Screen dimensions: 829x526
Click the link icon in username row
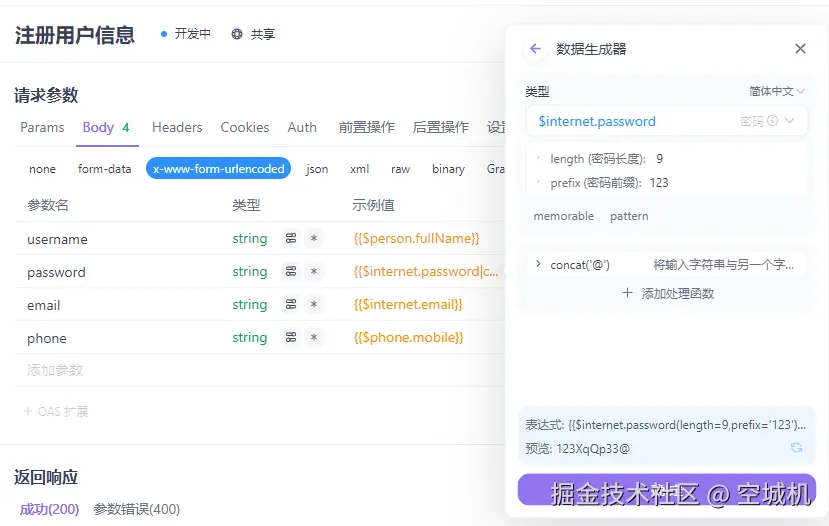click(x=291, y=238)
